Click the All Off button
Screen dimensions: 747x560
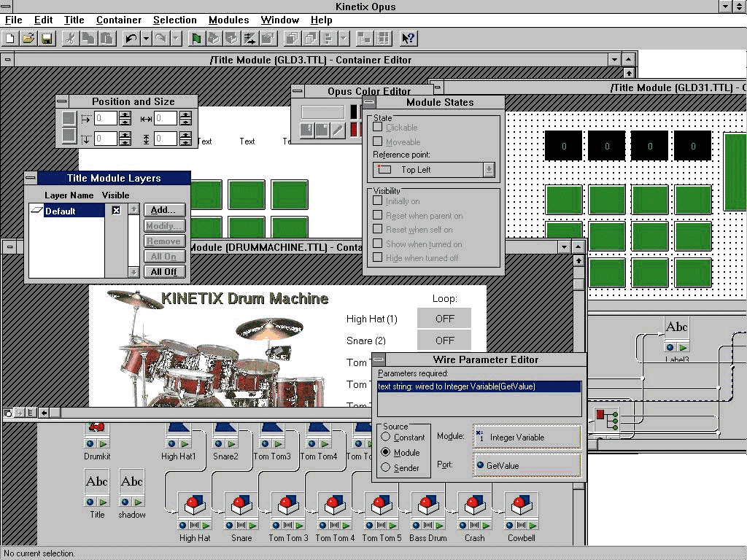tap(164, 271)
